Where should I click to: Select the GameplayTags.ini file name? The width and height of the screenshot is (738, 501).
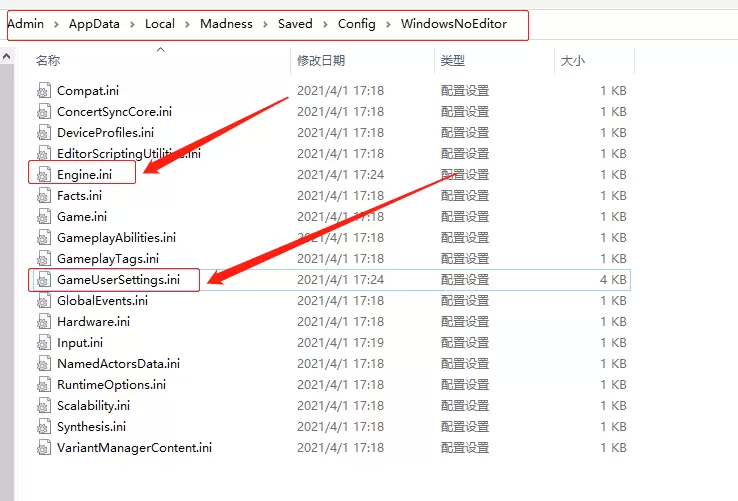pyautogui.click(x=107, y=258)
